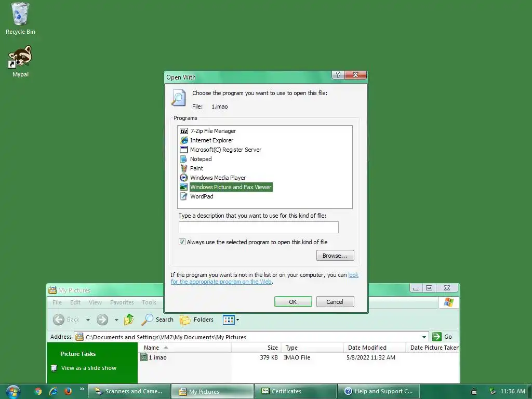532x399 pixels.
Task: Click the Start button orb
Action: [x=13, y=392]
